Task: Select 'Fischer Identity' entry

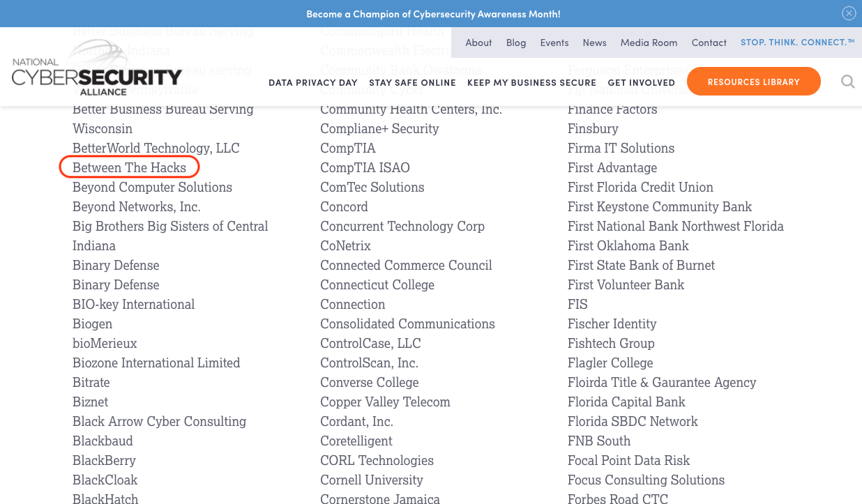Action: click(612, 323)
